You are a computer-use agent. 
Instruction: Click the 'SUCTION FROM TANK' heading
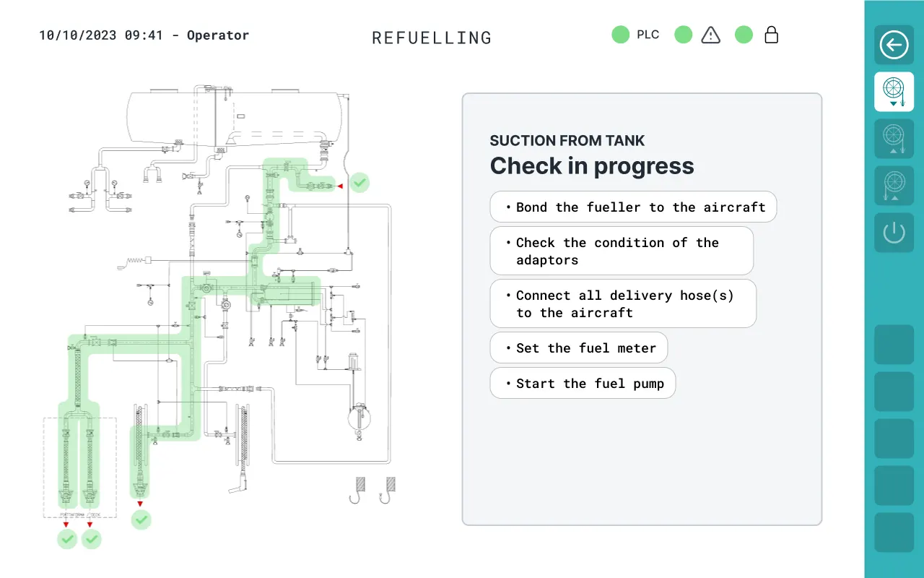point(567,141)
